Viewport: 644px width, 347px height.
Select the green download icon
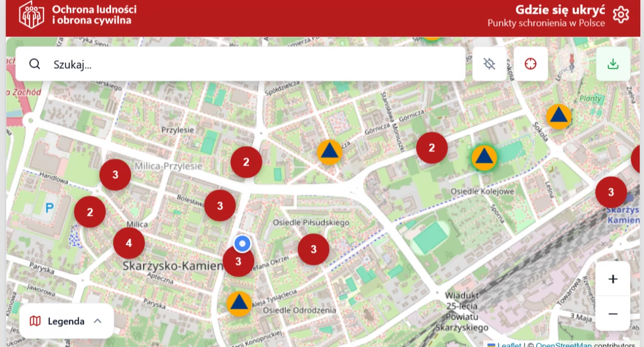point(612,63)
